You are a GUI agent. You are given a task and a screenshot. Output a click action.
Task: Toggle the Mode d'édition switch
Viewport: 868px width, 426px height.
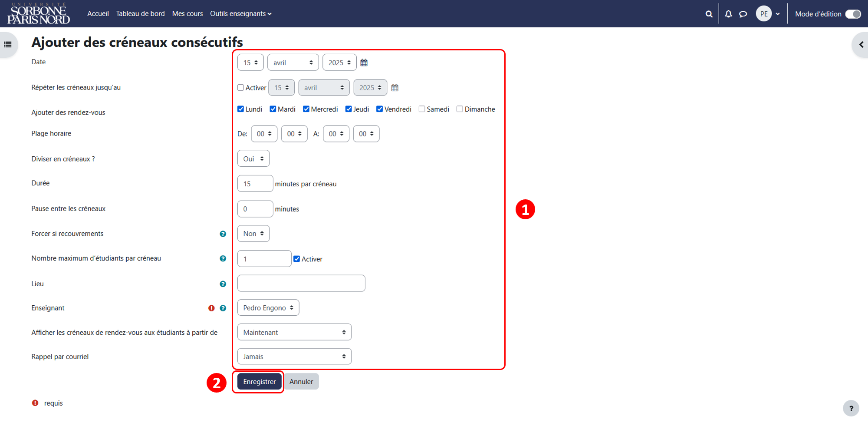pos(853,14)
